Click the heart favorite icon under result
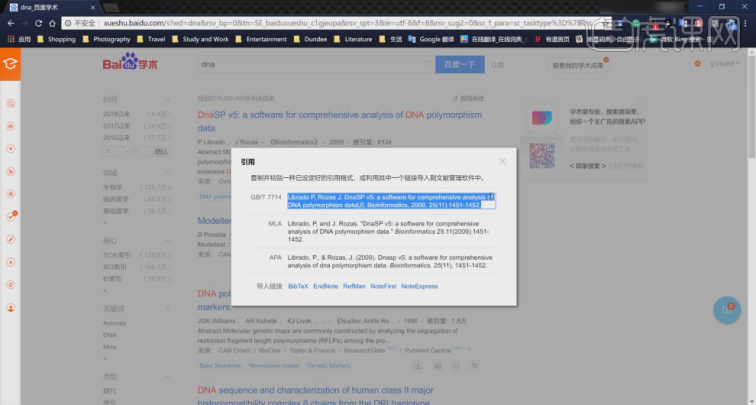Screen dimensions: 756x405 point(474,366)
